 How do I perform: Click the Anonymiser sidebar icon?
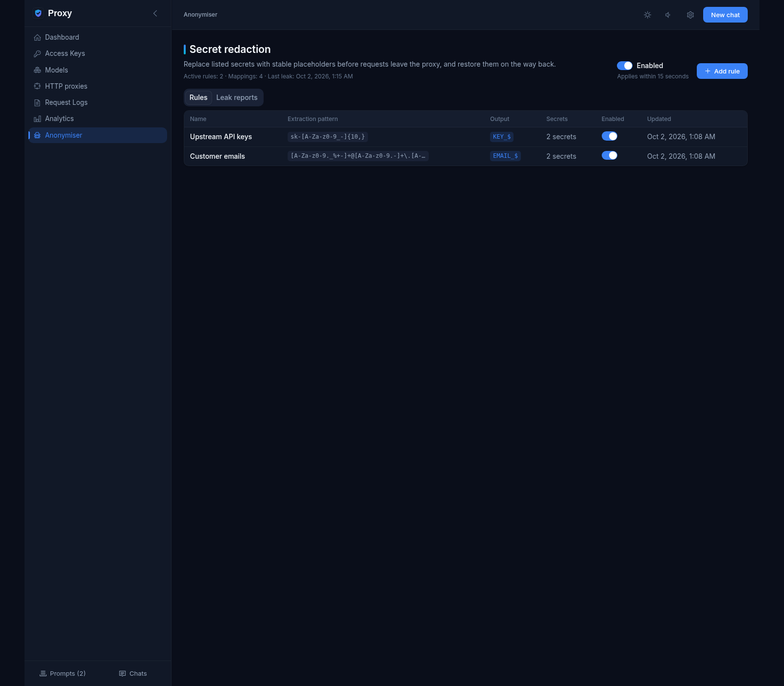point(37,135)
